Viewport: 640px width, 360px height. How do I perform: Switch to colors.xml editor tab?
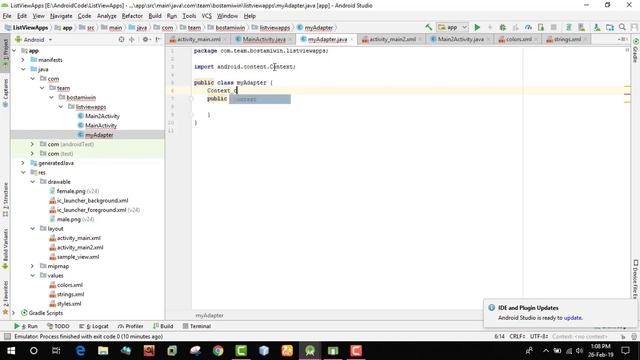[x=519, y=40]
